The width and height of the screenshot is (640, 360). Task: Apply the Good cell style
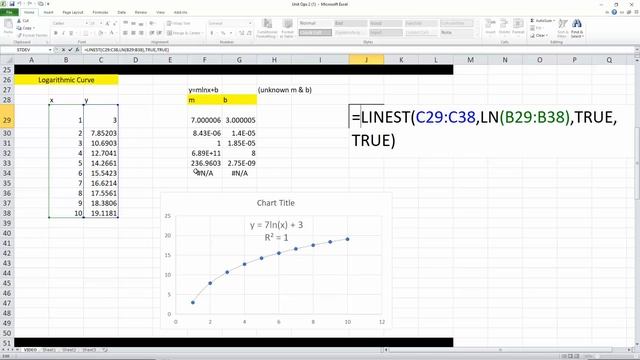point(386,23)
